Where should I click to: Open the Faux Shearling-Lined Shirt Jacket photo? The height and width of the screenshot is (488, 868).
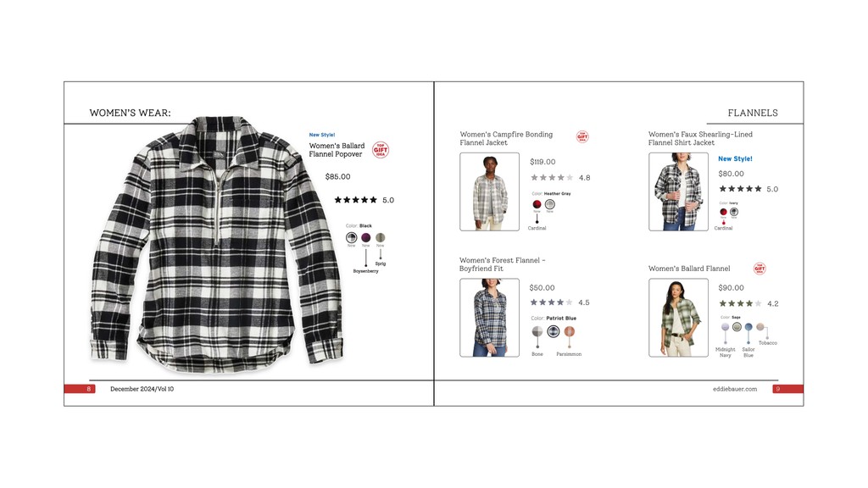(679, 191)
